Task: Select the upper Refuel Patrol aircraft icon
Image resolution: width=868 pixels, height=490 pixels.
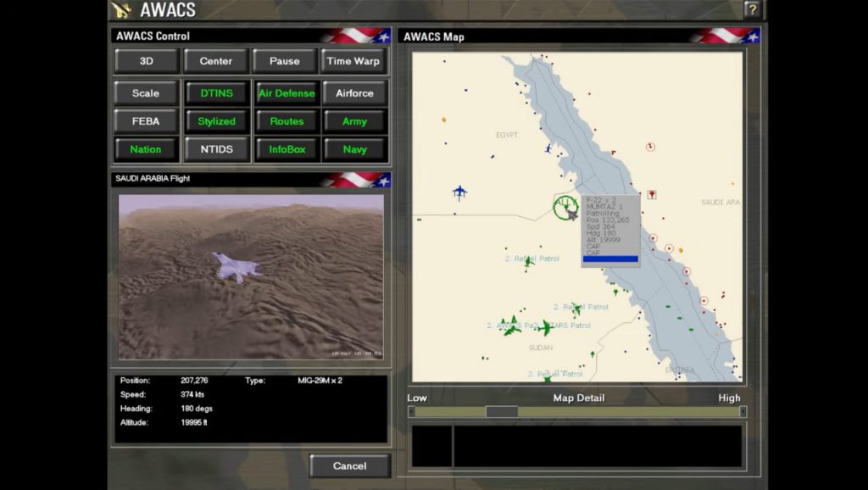Action: [x=528, y=261]
